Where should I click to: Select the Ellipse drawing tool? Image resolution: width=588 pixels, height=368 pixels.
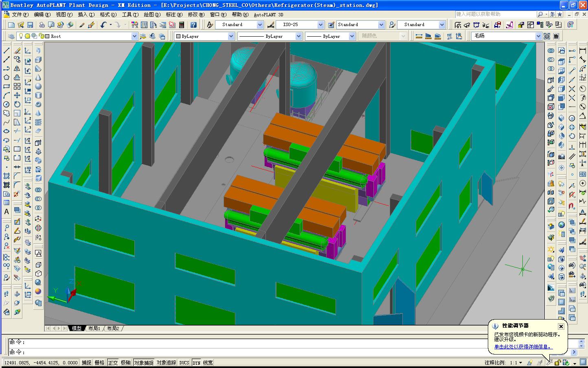click(x=7, y=131)
